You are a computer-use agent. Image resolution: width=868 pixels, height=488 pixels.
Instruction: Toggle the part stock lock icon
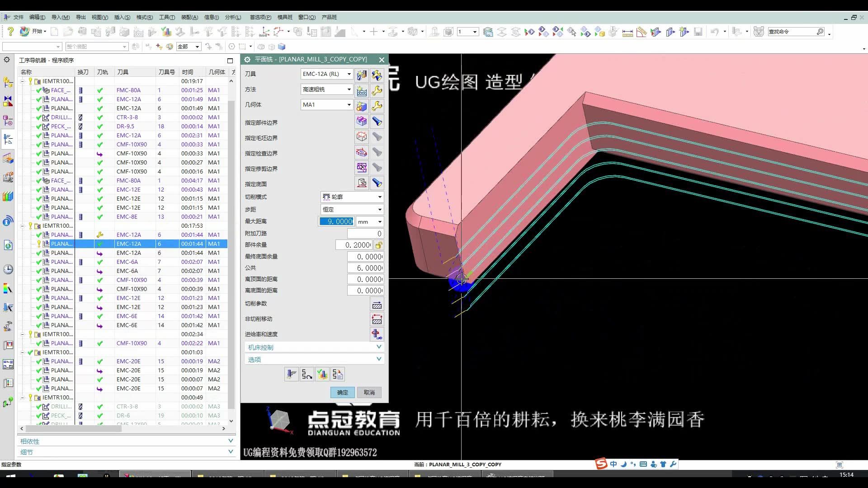pyautogui.click(x=379, y=245)
